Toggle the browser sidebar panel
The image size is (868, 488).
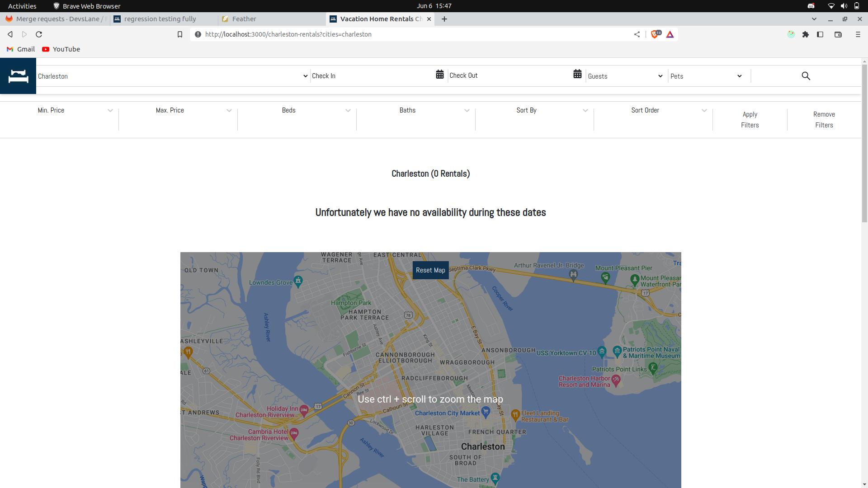pyautogui.click(x=820, y=34)
